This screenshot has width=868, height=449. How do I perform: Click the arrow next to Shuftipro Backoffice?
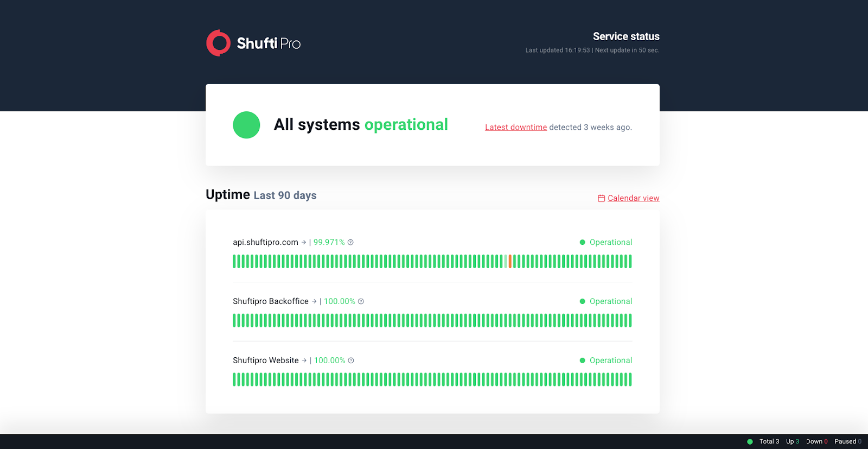(x=314, y=301)
